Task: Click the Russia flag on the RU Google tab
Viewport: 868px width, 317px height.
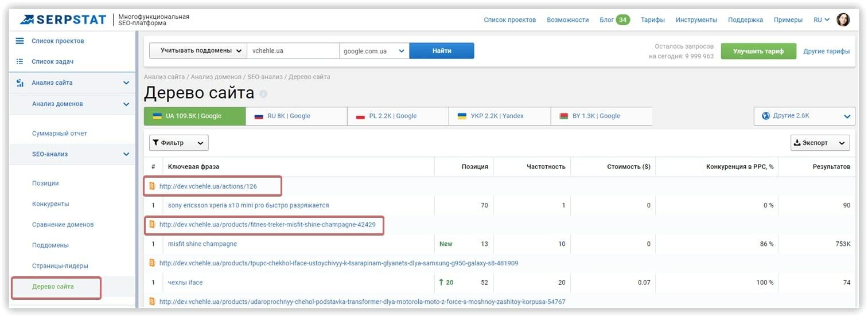Action: 258,116
